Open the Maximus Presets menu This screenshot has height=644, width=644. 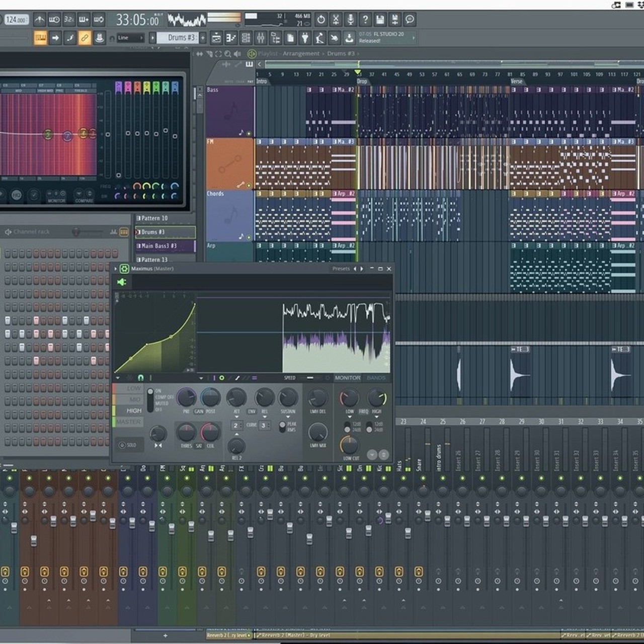click(341, 269)
